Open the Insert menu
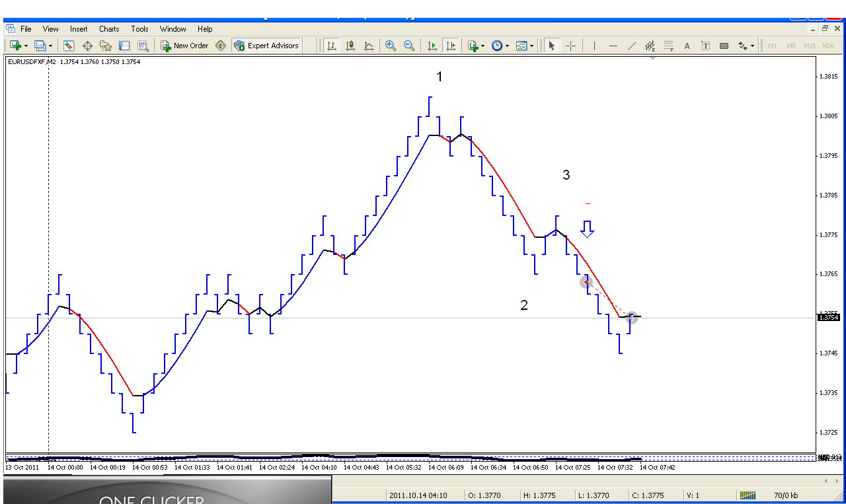 click(x=79, y=29)
